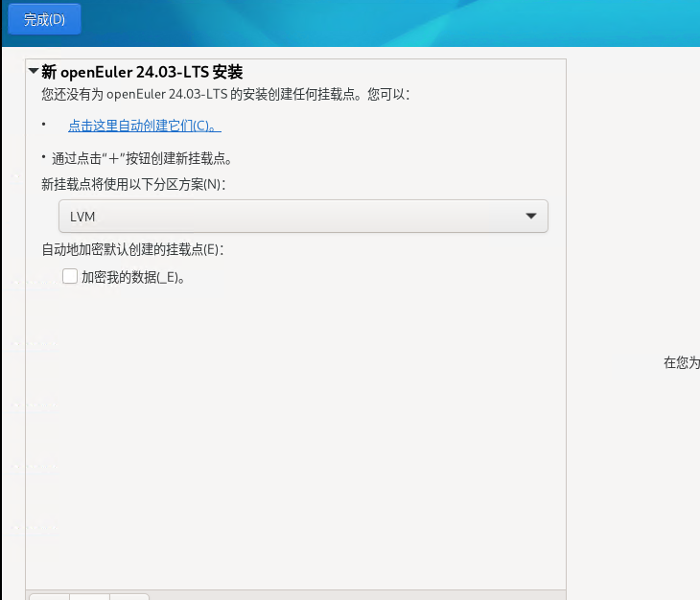Image resolution: width=700 pixels, height=600 pixels.
Task: Collapse the 新 openEuler 24.03-LTS 安装 section
Action: (34, 71)
